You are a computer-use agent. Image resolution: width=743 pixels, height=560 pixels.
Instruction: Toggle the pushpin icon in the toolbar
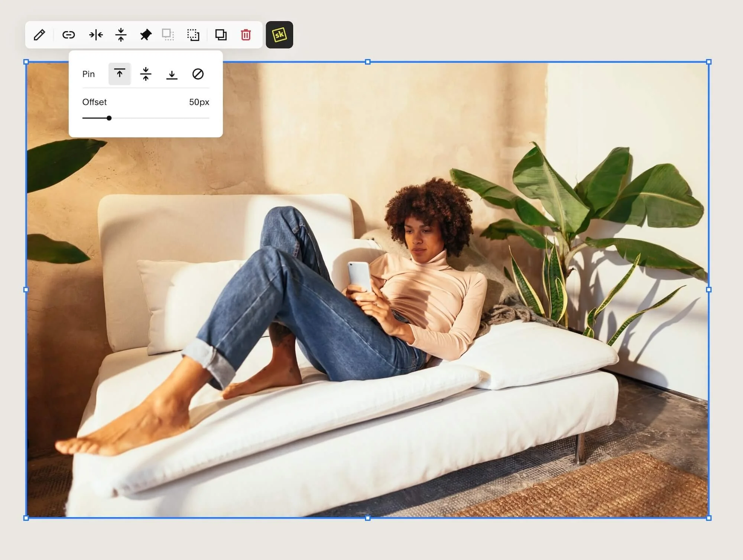tap(146, 35)
